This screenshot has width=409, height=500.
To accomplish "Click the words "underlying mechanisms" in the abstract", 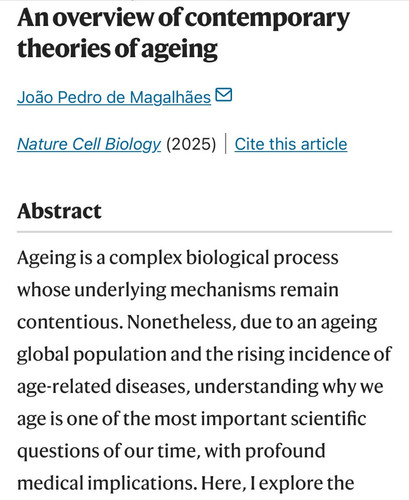I will point(175,290).
